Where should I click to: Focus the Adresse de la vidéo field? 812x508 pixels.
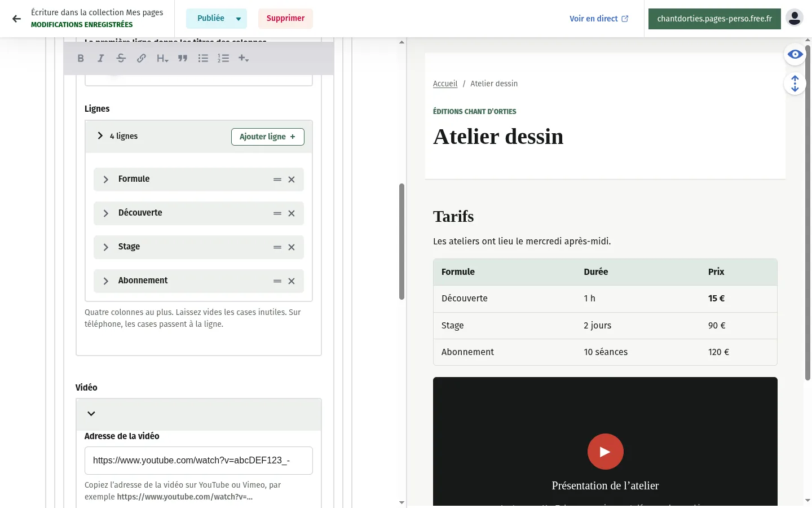tap(198, 461)
